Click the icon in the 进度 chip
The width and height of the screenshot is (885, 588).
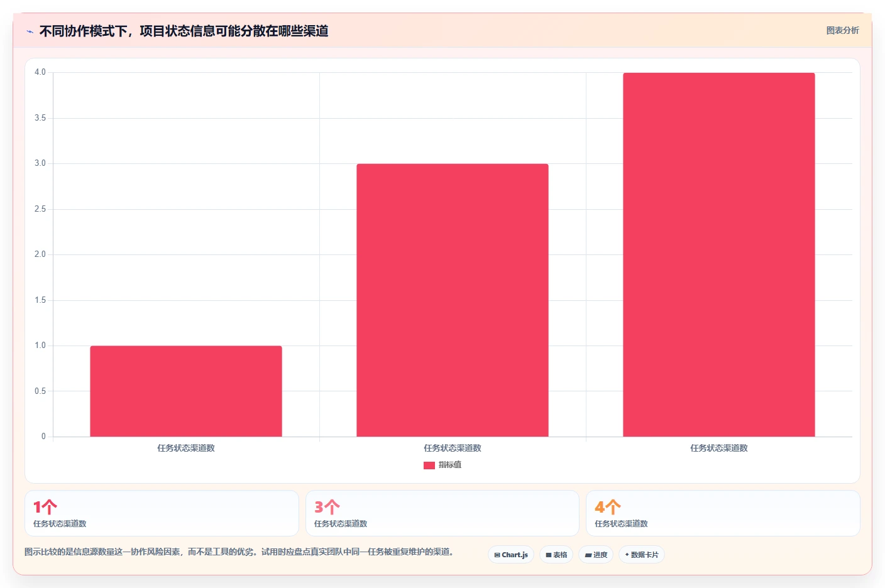[588, 555]
